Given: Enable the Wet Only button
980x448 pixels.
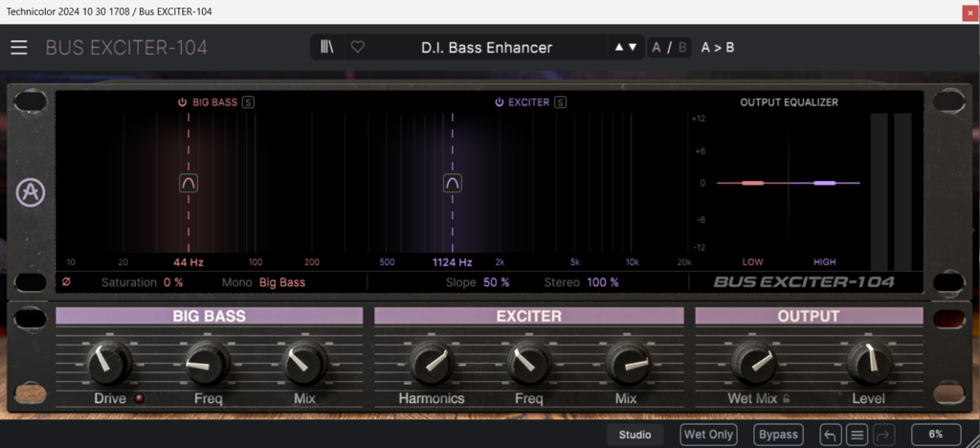Looking at the screenshot, I should point(708,435).
